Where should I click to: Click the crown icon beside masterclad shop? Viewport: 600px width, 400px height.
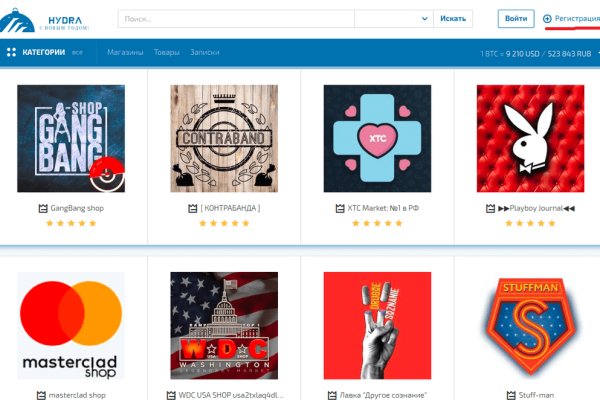pyautogui.click(x=41, y=395)
